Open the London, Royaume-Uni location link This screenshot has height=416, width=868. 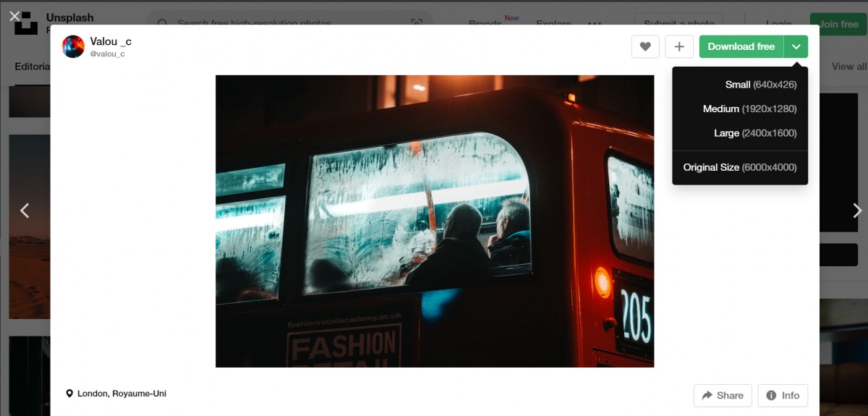[x=116, y=394]
